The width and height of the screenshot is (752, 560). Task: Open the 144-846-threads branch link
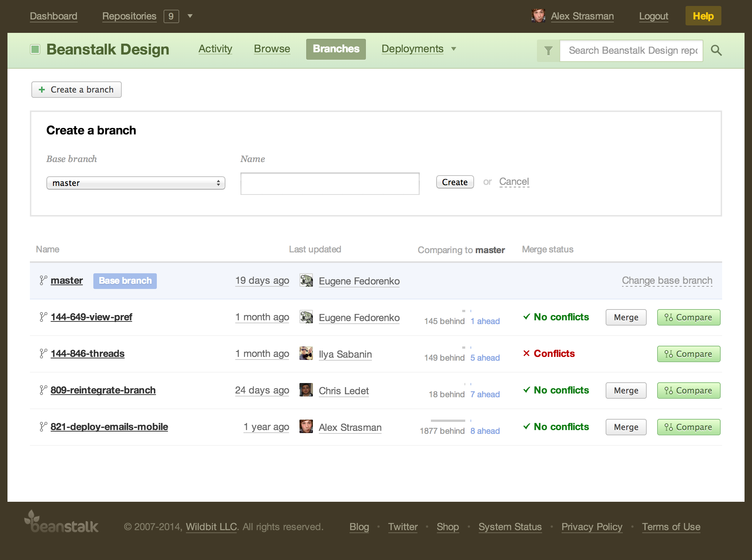point(87,354)
